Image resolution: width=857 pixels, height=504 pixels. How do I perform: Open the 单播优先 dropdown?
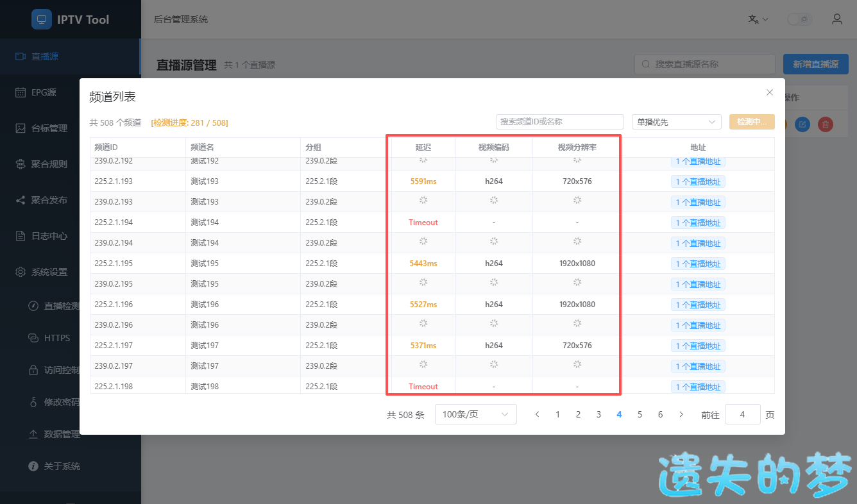[x=677, y=122]
